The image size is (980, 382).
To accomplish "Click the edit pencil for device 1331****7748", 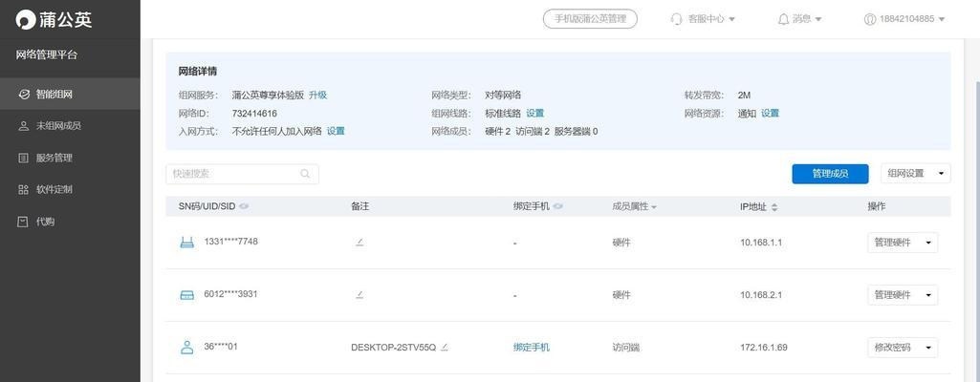I will (x=359, y=242).
